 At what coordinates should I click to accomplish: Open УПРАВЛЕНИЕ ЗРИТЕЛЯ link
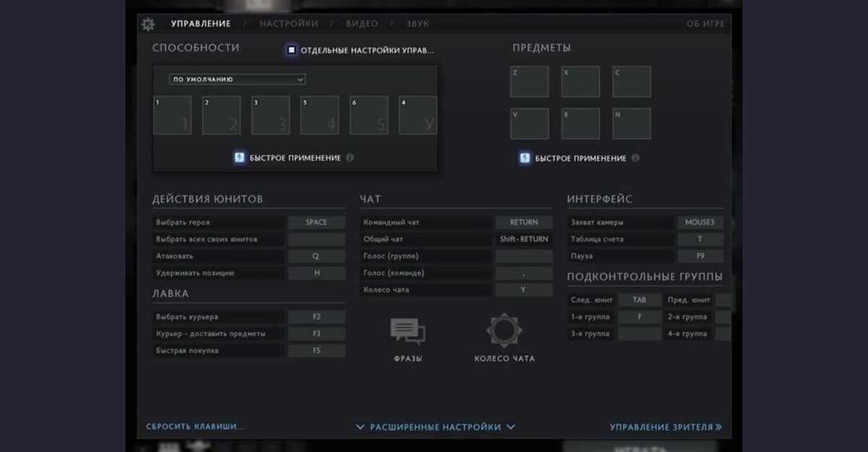pos(665,427)
